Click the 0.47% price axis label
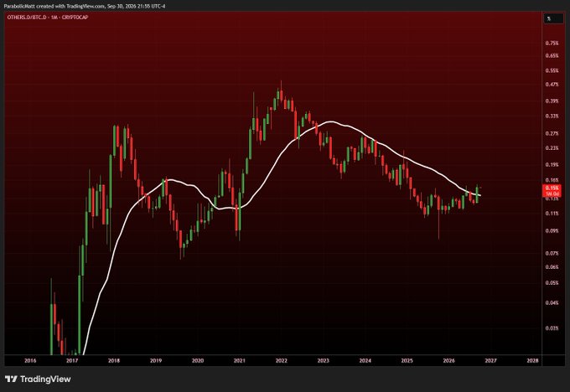The width and height of the screenshot is (570, 392). (x=552, y=85)
